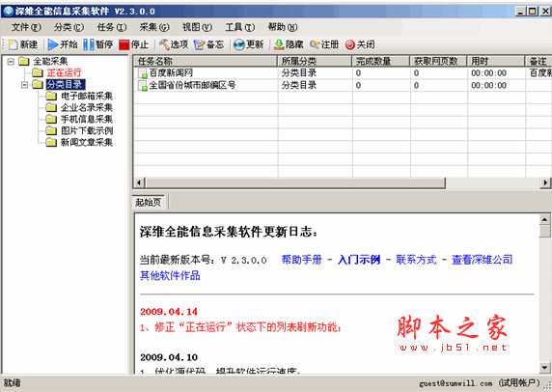Click the start page vertical scrollbar thumb
The height and width of the screenshot is (392, 552).
tap(544, 231)
